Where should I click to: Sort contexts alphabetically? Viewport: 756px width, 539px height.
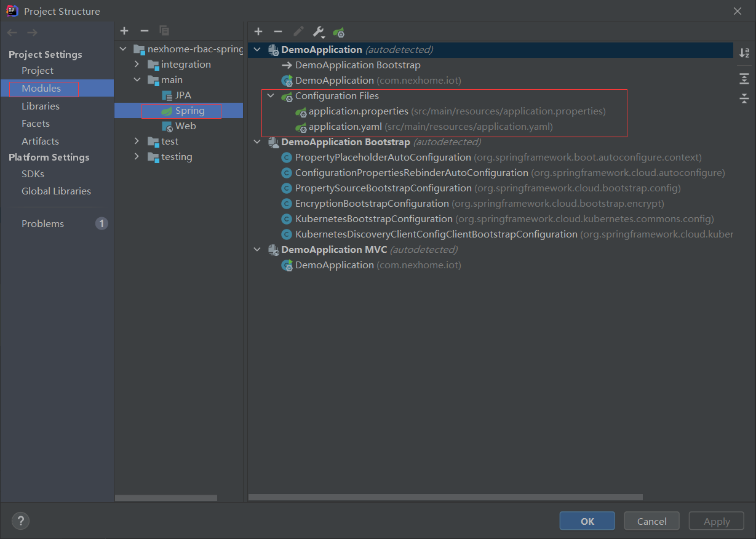coord(744,53)
